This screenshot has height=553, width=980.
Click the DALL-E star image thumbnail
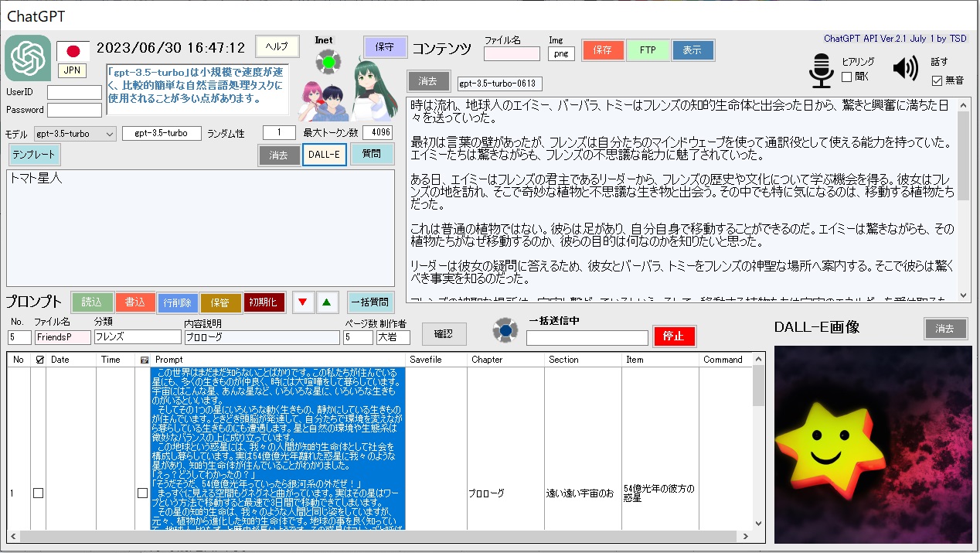click(873, 444)
